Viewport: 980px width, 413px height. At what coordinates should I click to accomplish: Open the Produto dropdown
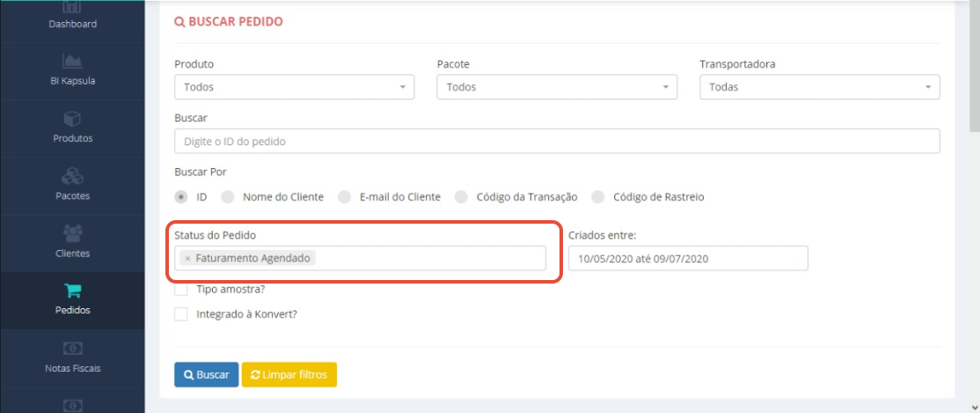[x=295, y=87]
